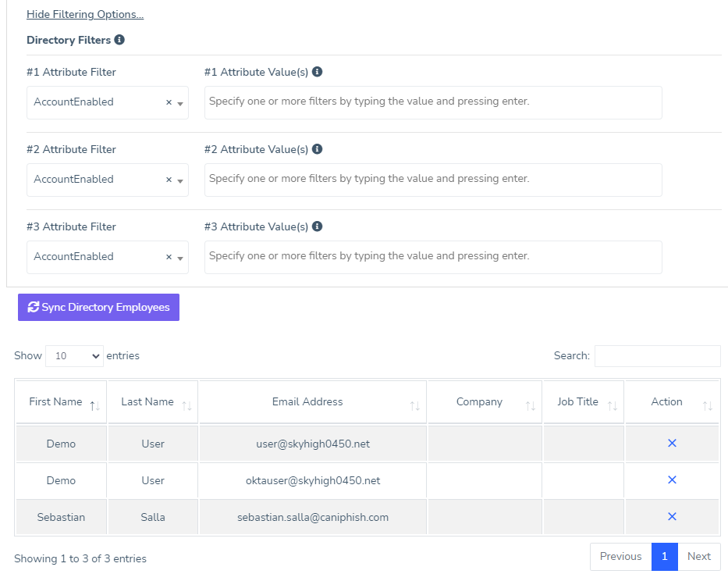Screen dimensions: 728x574
Task: Delete Sebastian Salla row with X icon
Action: click(672, 517)
